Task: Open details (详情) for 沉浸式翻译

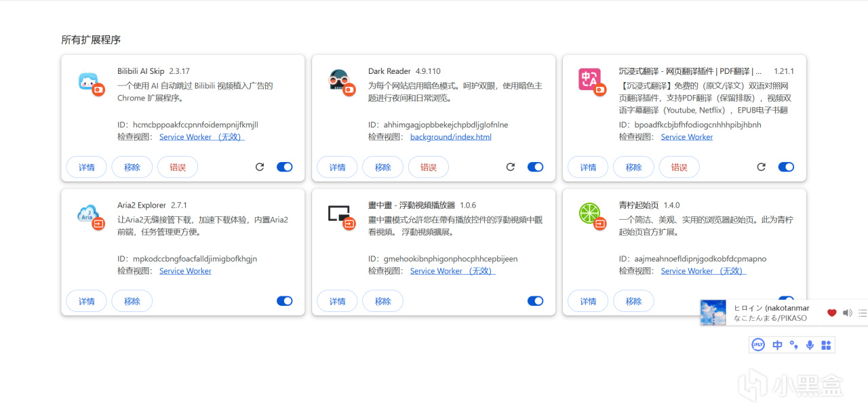Action: (589, 167)
